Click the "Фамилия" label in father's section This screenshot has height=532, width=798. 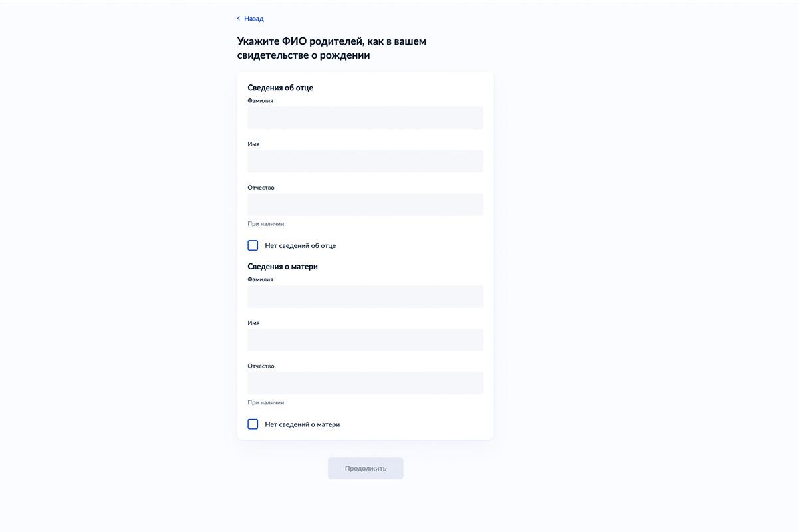[260, 101]
